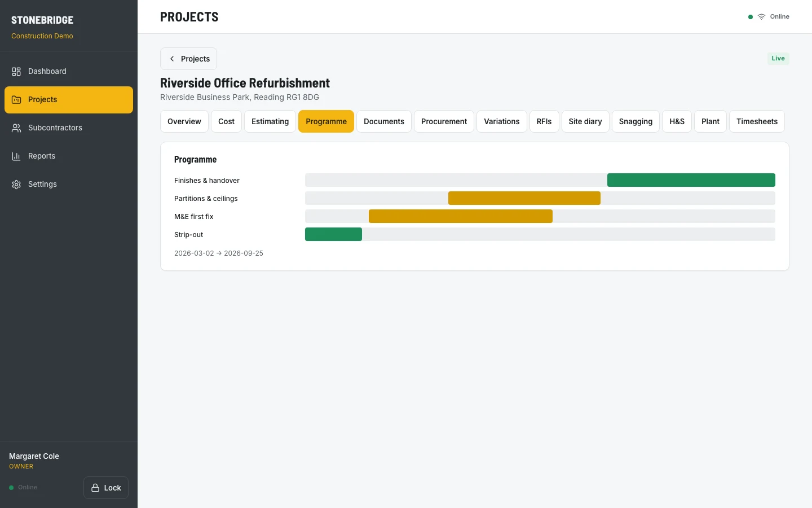This screenshot has height=508, width=812.
Task: Click the Reports bar chart icon
Action: [16, 156]
